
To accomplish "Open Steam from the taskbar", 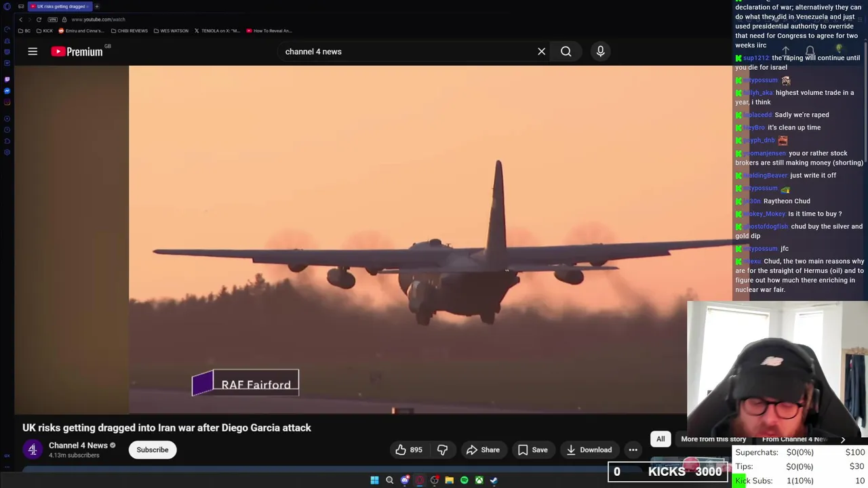I will pos(494,481).
